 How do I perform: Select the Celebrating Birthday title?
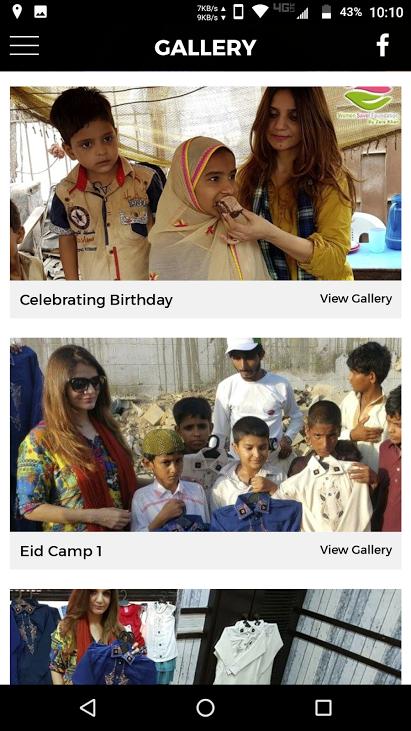pyautogui.click(x=96, y=300)
